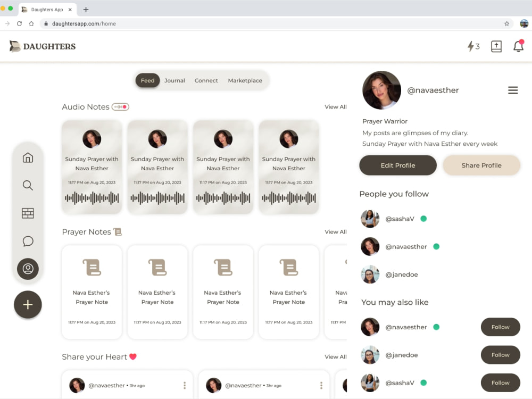Screen dimensions: 532x399
Task: Click the Prayer Warrior title text
Action: [x=385, y=121]
